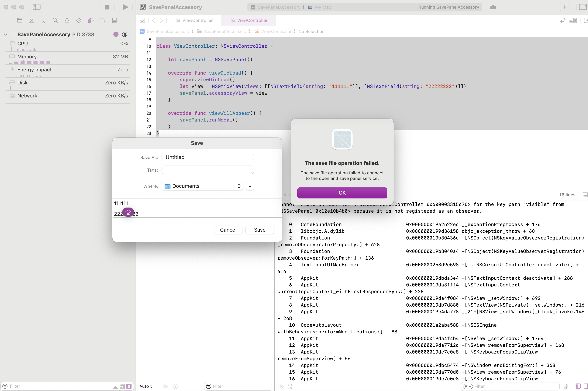
Task: Select the Report navigator icon
Action: pos(114,21)
